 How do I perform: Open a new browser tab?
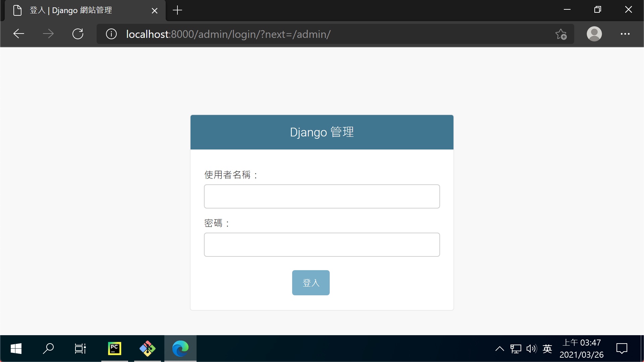click(x=177, y=10)
